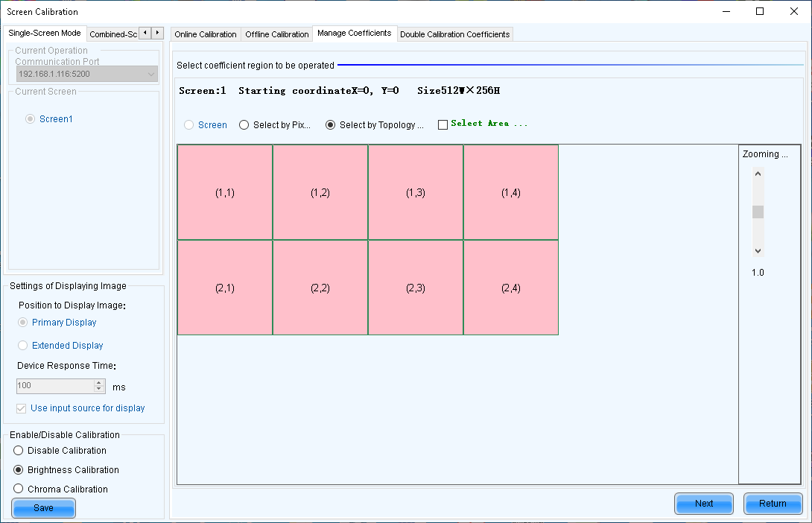Select Chroma Calibration option
This screenshot has height=523, width=812.
point(19,489)
